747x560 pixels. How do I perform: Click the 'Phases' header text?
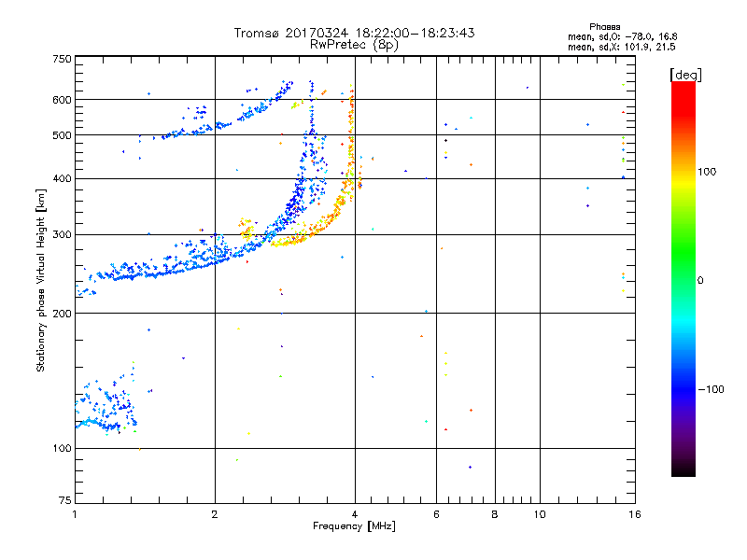point(604,27)
